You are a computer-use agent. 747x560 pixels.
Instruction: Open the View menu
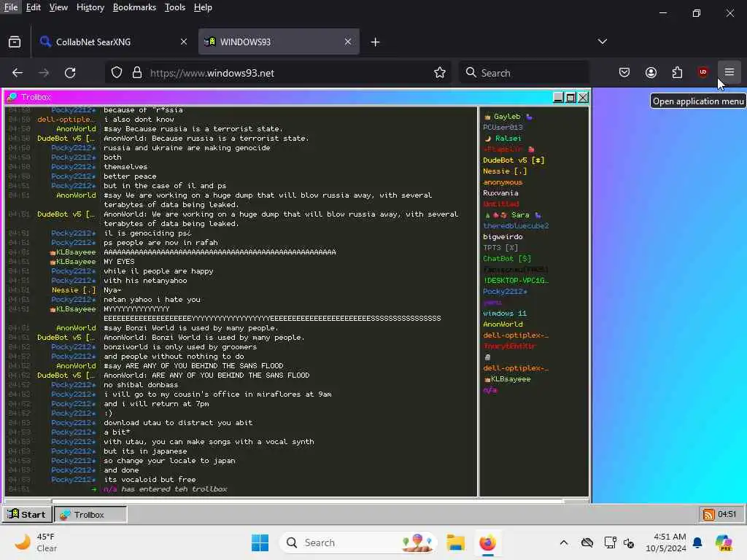pyautogui.click(x=58, y=7)
